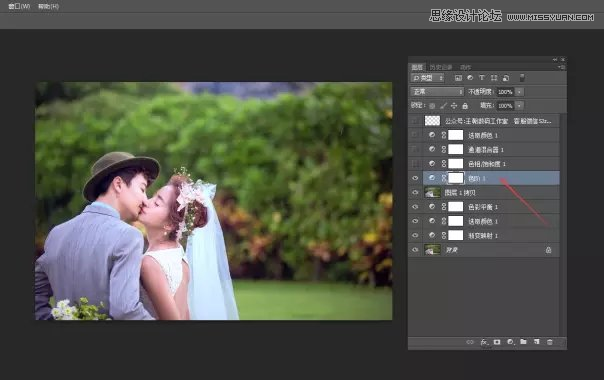Click lock position move icon
This screenshot has height=380, width=604.
click(454, 106)
